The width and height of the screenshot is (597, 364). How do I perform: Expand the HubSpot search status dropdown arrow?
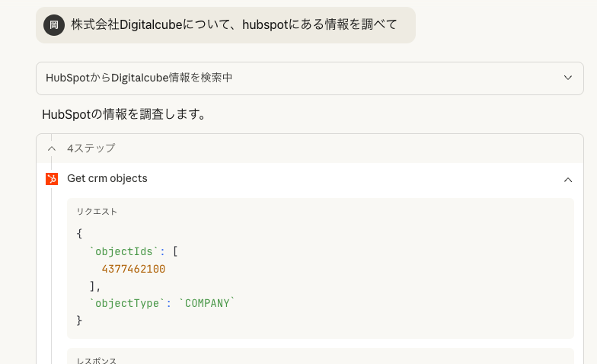(x=567, y=78)
